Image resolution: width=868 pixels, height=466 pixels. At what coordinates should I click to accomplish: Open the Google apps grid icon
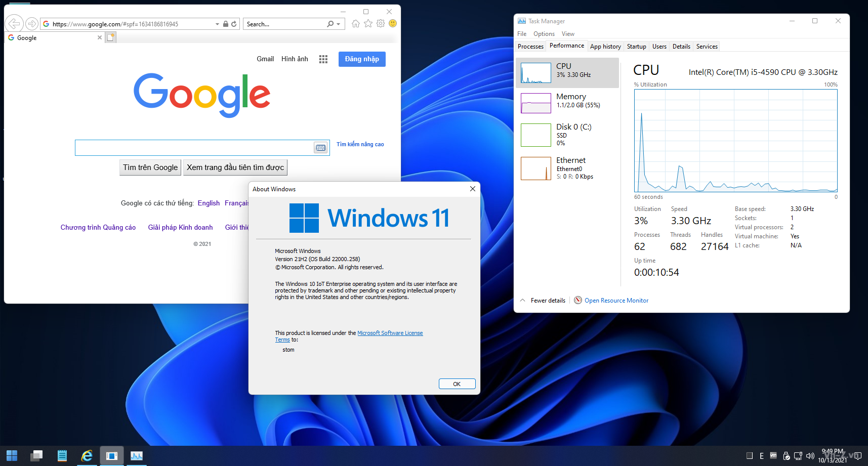323,59
